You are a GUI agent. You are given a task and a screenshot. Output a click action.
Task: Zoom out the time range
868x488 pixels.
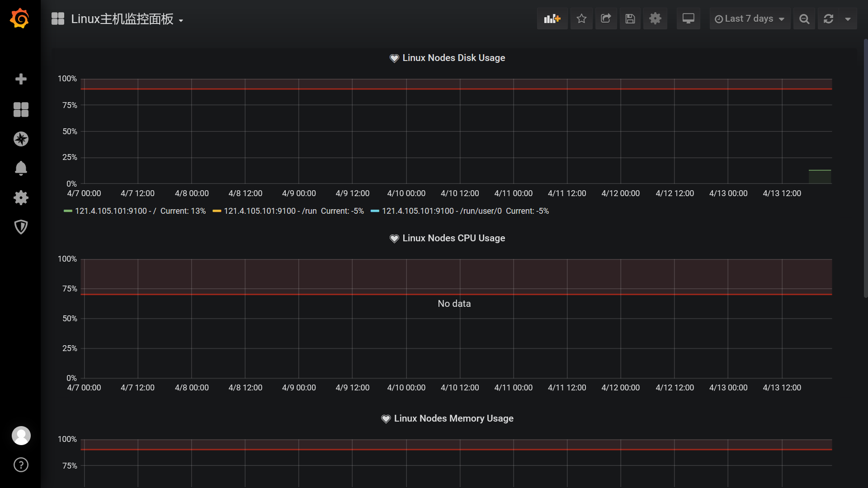[x=804, y=19]
